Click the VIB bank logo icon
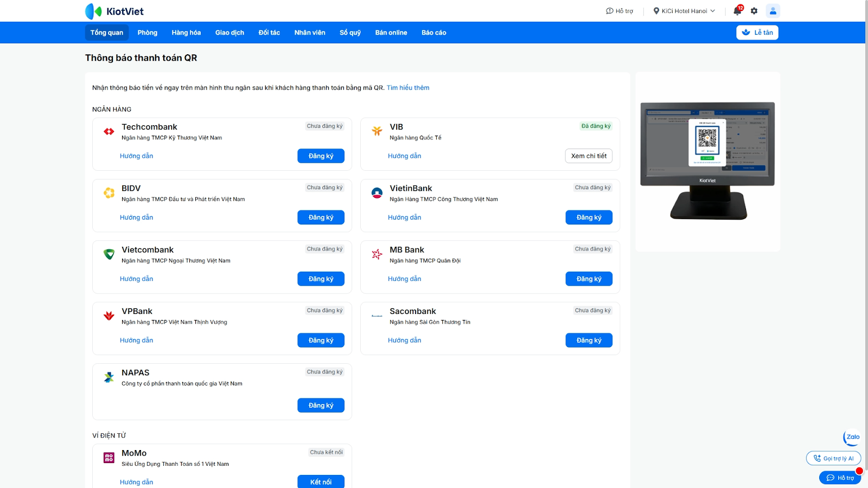The image size is (868, 488). (x=377, y=131)
